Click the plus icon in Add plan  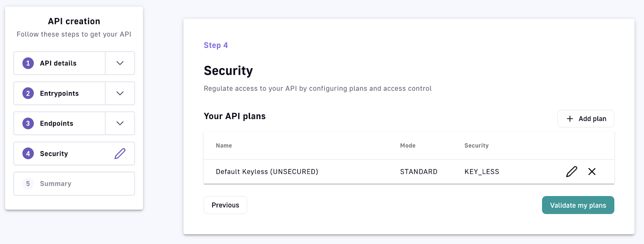coord(570,119)
